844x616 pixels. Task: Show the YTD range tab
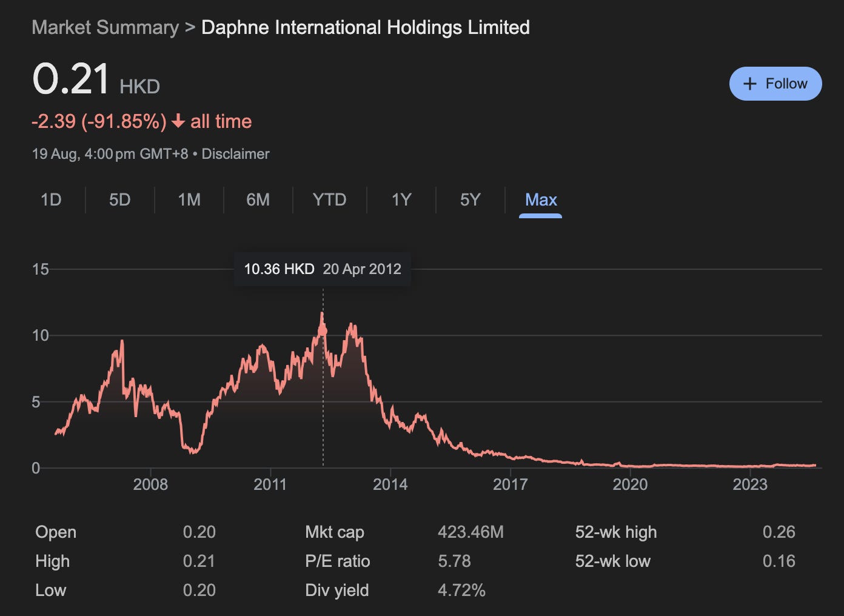(329, 199)
